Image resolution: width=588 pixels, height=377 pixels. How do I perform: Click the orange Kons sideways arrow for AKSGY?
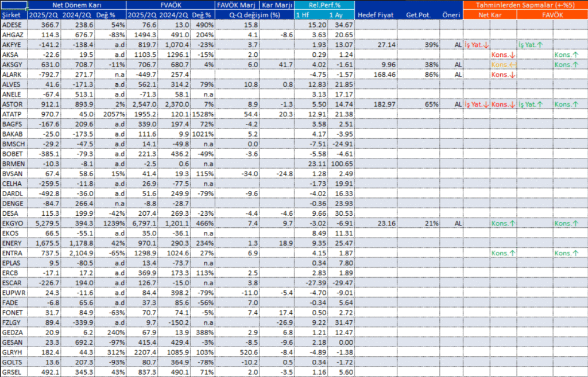tap(504, 65)
